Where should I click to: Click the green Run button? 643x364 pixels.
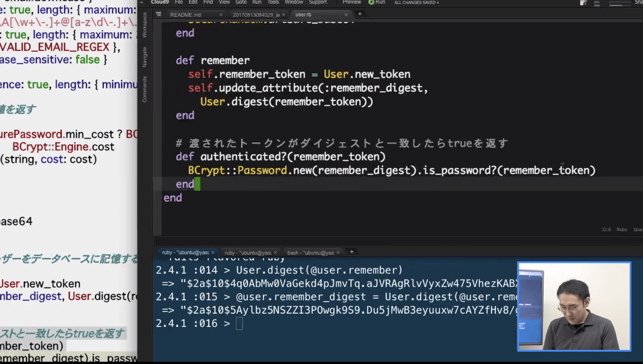(x=377, y=2)
